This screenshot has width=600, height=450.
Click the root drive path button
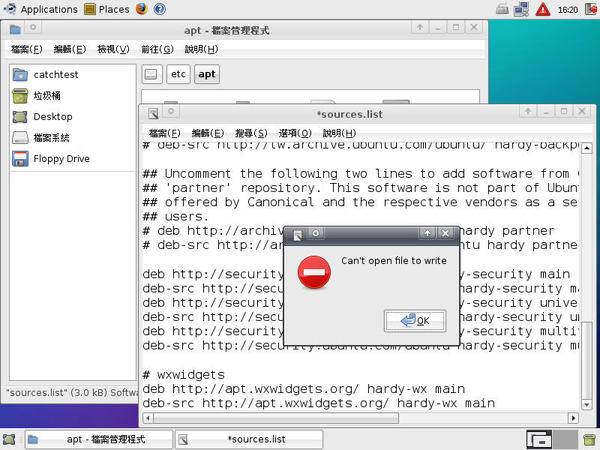[152, 74]
